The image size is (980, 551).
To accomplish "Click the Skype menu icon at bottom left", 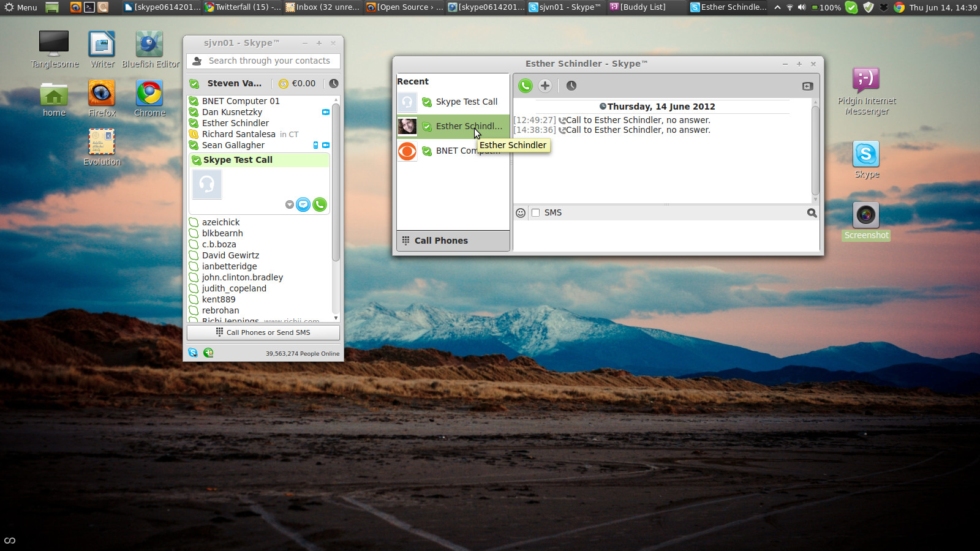I will point(193,353).
